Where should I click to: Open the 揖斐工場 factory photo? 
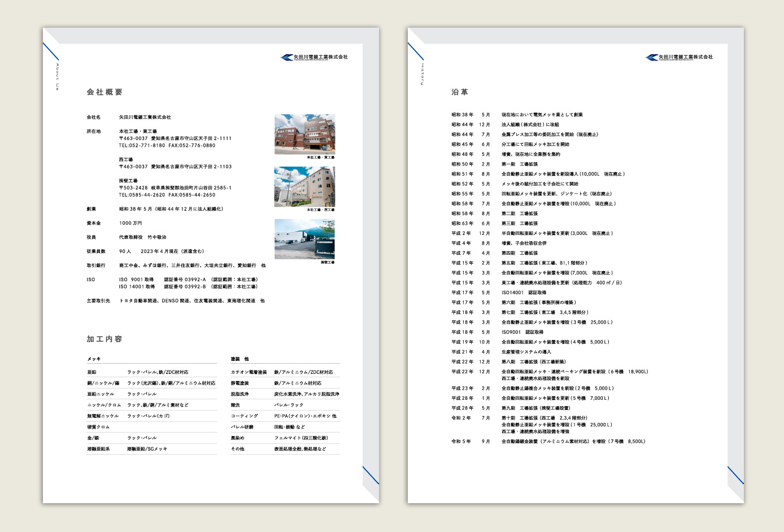(304, 239)
